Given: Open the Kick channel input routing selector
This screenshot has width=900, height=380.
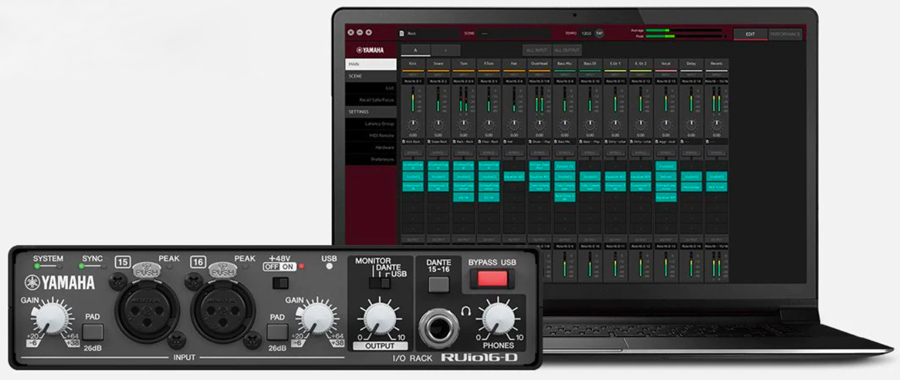Looking at the screenshot, I should point(413,82).
